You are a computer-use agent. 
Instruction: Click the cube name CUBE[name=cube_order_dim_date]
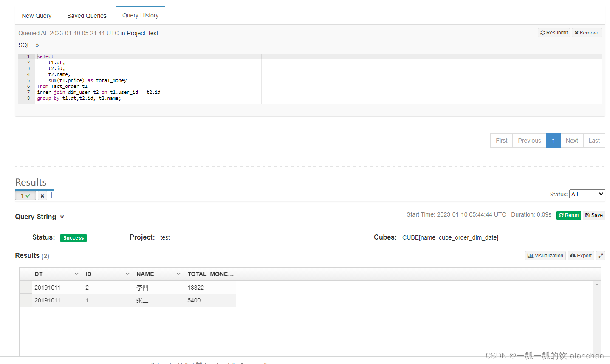coord(450,237)
